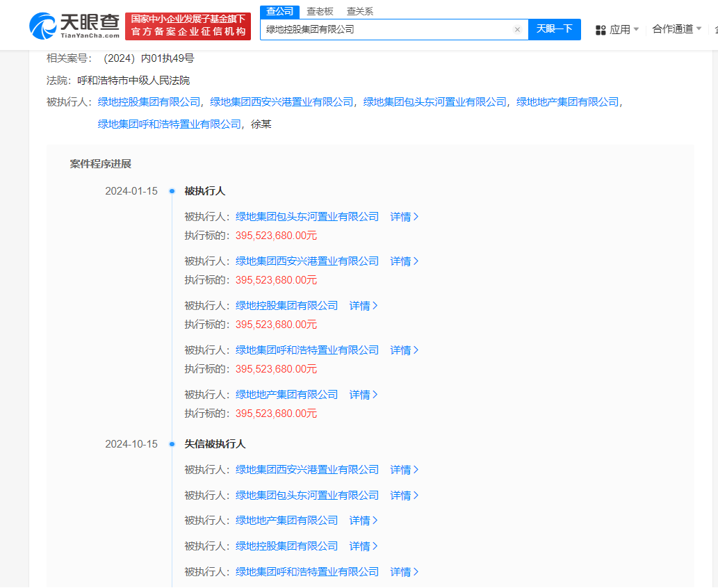Click the date text 2024-10-15
Image resolution: width=718 pixels, height=588 pixels.
131,443
